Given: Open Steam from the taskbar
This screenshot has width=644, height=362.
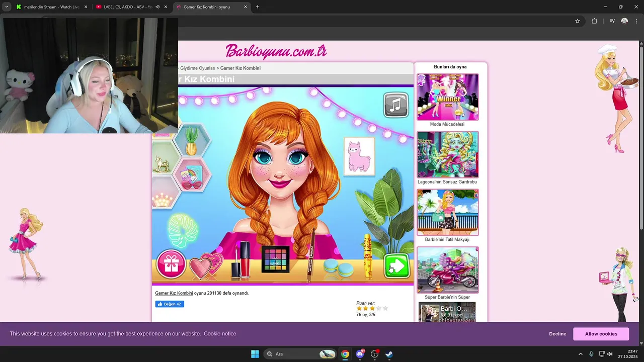Looking at the screenshot, I should (x=389, y=354).
